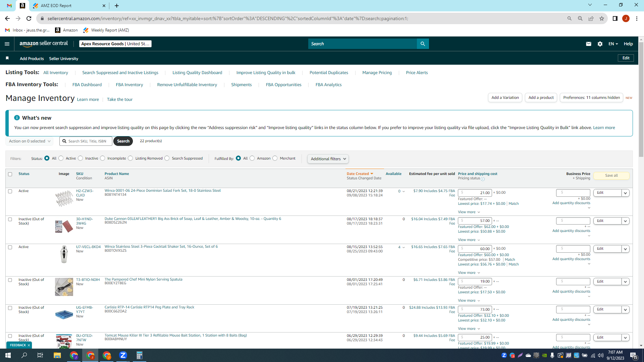Bookmark this page with the star icon

tap(602, 18)
